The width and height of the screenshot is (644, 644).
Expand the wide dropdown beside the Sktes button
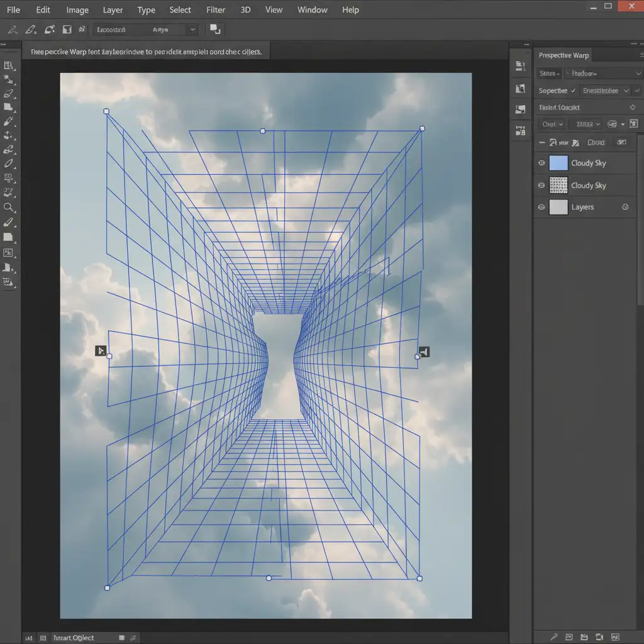[604, 74]
